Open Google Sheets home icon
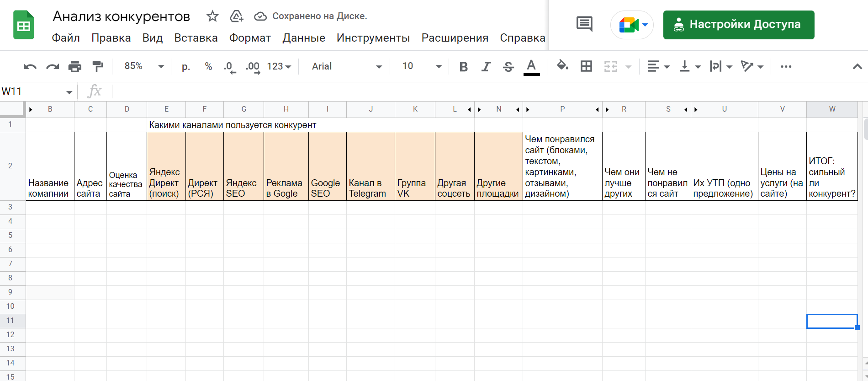The width and height of the screenshot is (868, 381). (x=24, y=25)
